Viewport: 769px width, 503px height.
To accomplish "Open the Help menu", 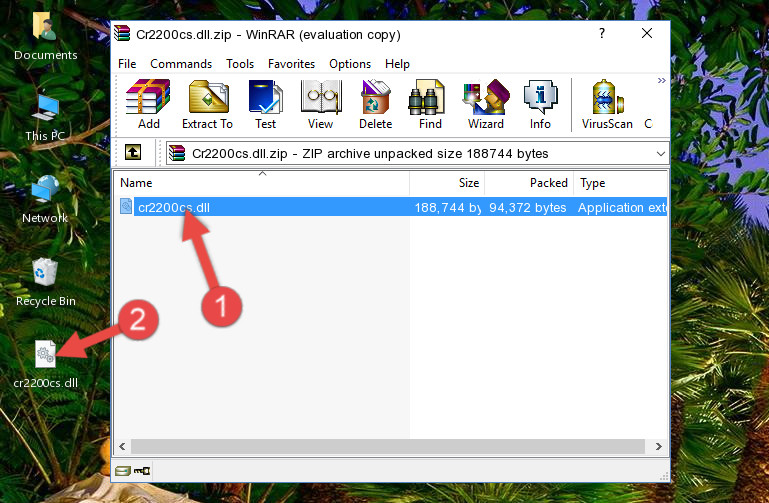I will point(397,64).
